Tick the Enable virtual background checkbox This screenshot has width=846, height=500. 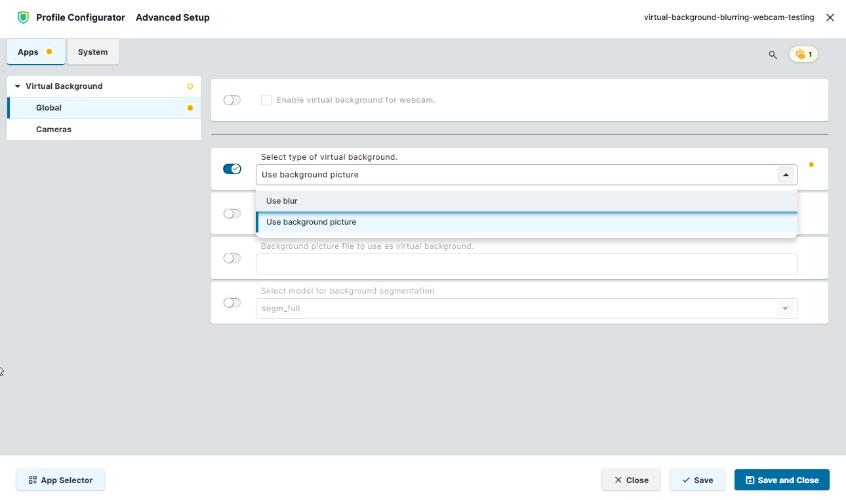[x=266, y=100]
